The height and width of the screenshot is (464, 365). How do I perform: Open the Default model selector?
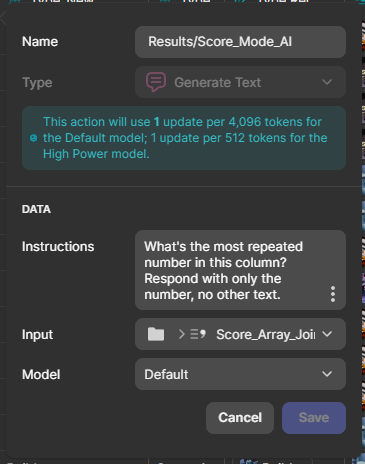[240, 374]
